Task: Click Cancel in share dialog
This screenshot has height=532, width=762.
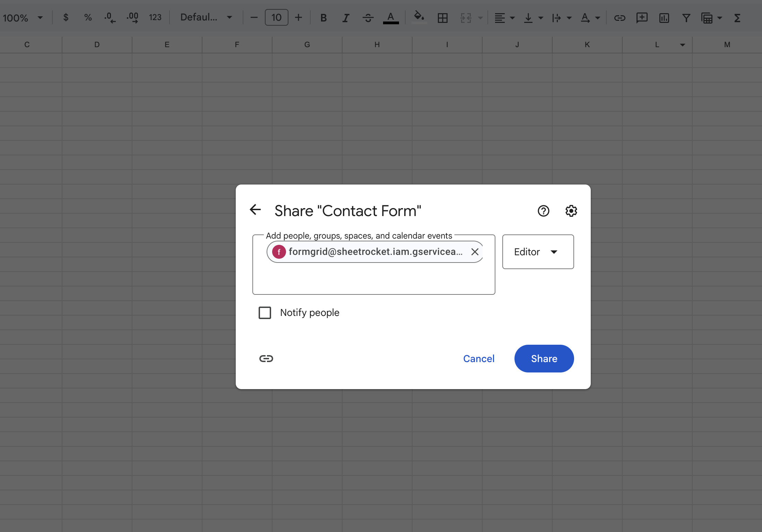Action: click(478, 358)
